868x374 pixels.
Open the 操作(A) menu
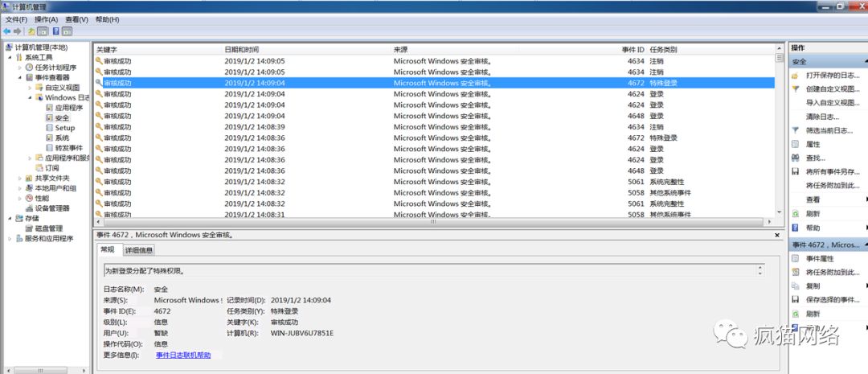coord(46,19)
